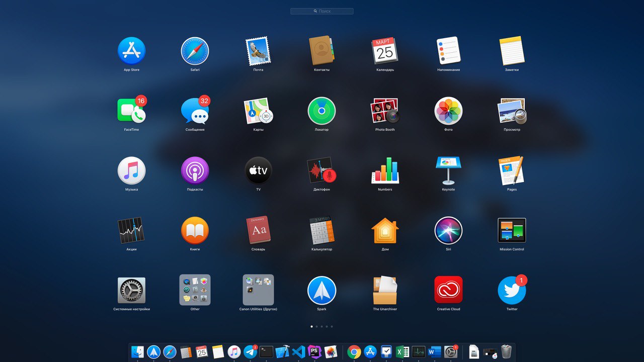This screenshot has width=644, height=362.
Task: Launch PhpStorm from the Dock
Action: point(314,351)
